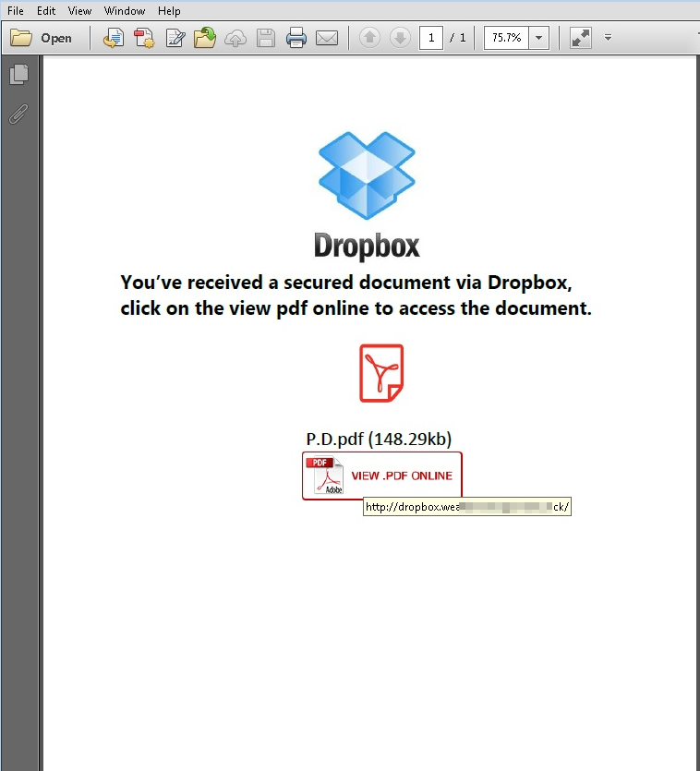Open the Page Thumbnails panel icon
Screen dimensions: 700x771
click(x=19, y=75)
